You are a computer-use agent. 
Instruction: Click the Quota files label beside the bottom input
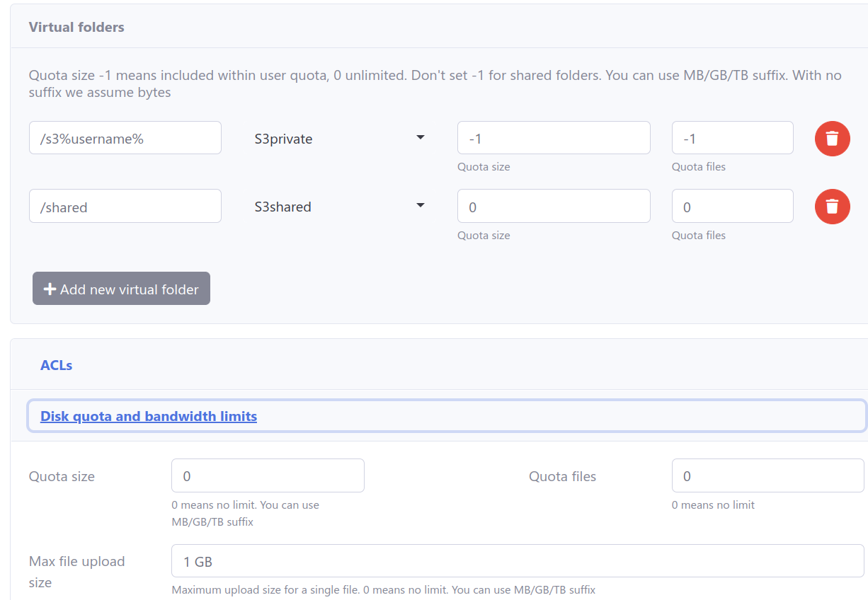tap(562, 476)
